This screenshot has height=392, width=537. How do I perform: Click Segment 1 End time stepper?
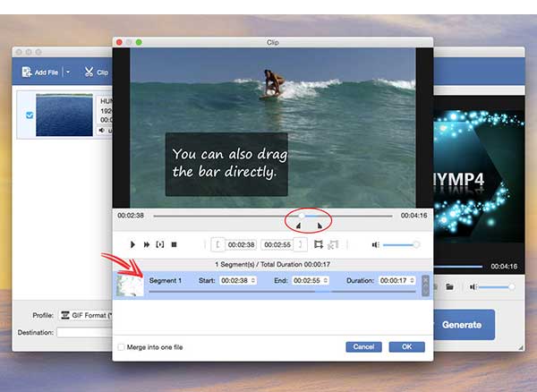[x=326, y=280]
